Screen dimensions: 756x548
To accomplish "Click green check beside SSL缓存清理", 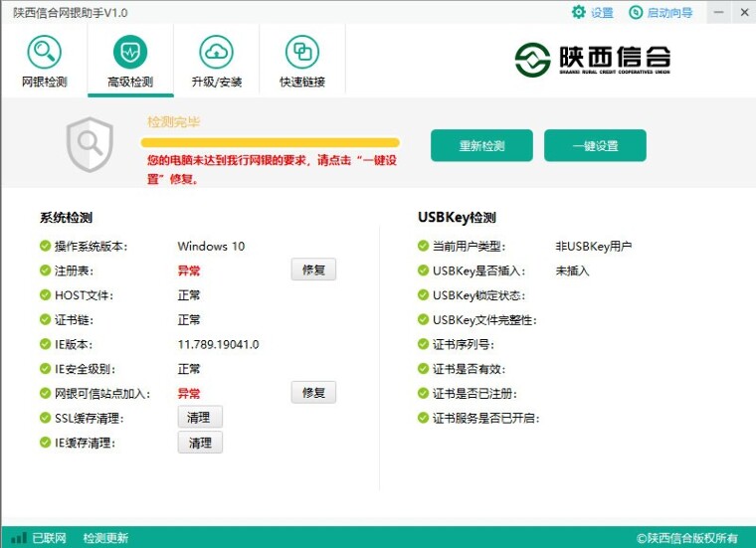I will tap(45, 418).
